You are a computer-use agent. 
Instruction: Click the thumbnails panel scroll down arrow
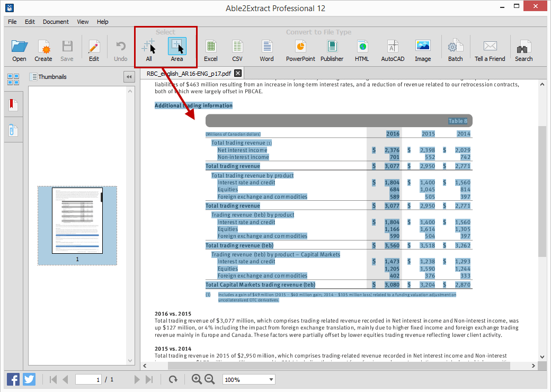click(130, 361)
